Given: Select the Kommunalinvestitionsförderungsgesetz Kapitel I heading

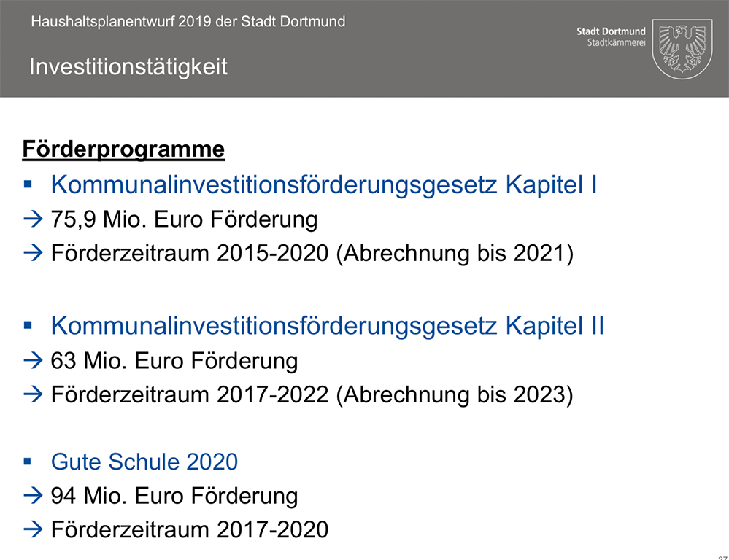Looking at the screenshot, I should point(324,185).
